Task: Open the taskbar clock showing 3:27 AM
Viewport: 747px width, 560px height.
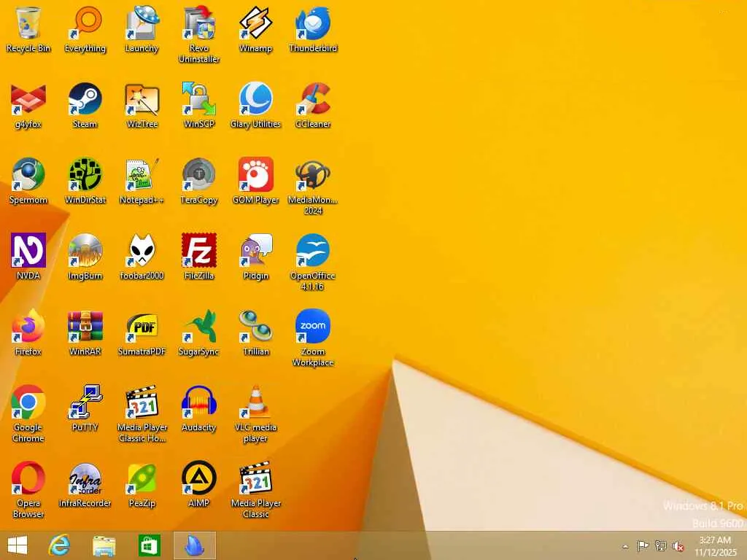Action: pyautogui.click(x=715, y=546)
